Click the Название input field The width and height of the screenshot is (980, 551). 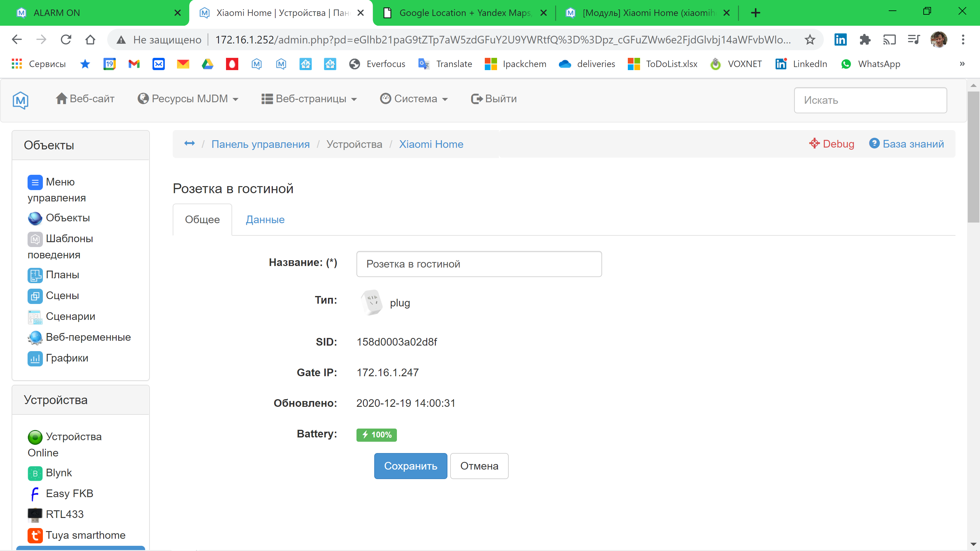(x=479, y=264)
